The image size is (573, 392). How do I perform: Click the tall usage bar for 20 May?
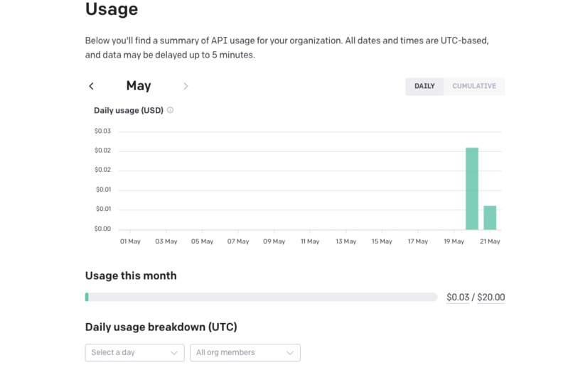472,189
